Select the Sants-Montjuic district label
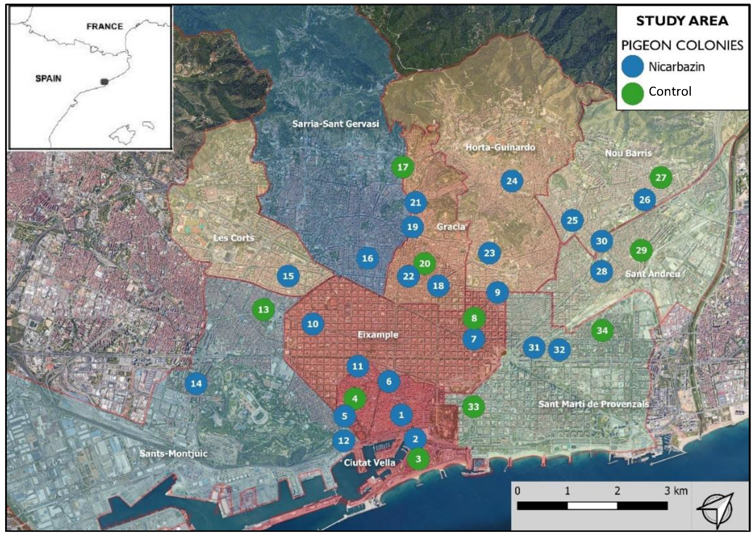756x537 pixels. pyautogui.click(x=173, y=453)
